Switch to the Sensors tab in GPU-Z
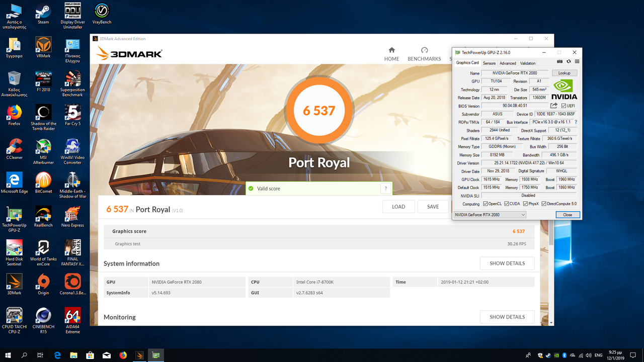The height and width of the screenshot is (362, 644). pyautogui.click(x=489, y=63)
